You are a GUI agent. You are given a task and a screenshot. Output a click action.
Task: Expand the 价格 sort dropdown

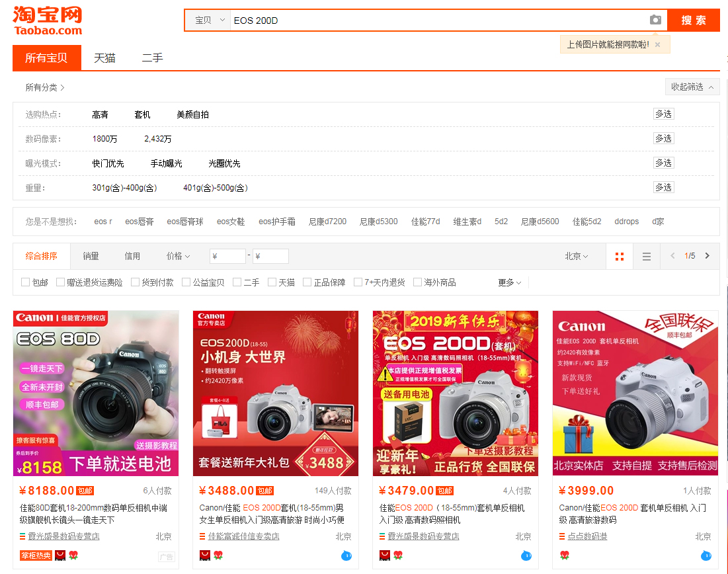pyautogui.click(x=178, y=256)
